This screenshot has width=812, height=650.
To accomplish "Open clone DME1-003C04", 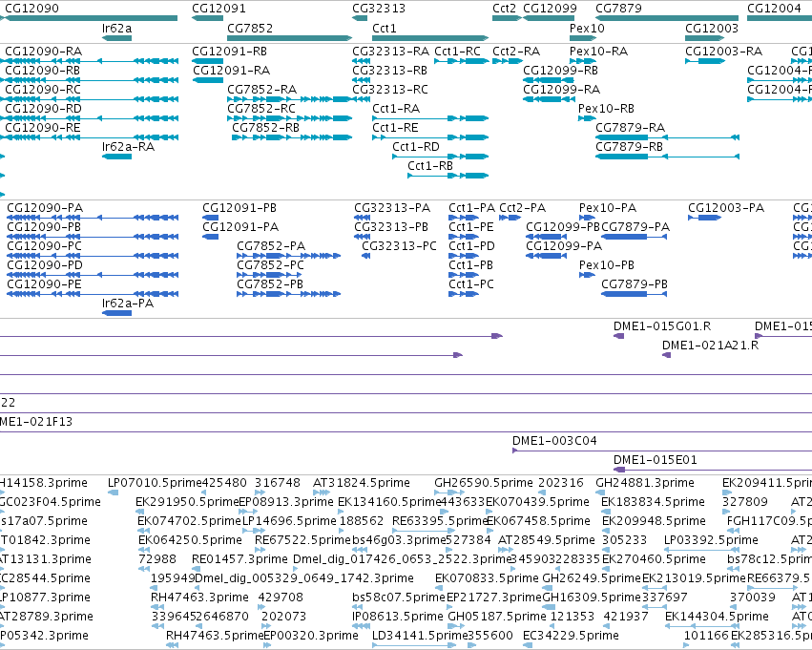I will coord(554,441).
